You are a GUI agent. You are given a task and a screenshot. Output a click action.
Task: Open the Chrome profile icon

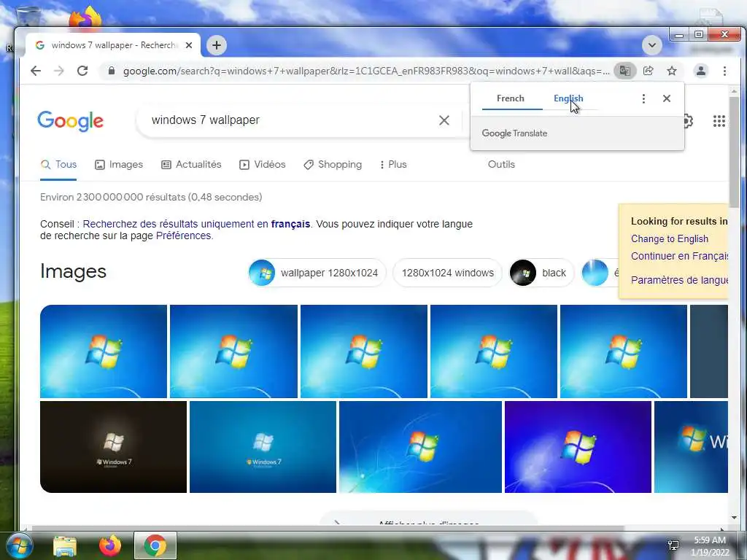click(x=701, y=71)
